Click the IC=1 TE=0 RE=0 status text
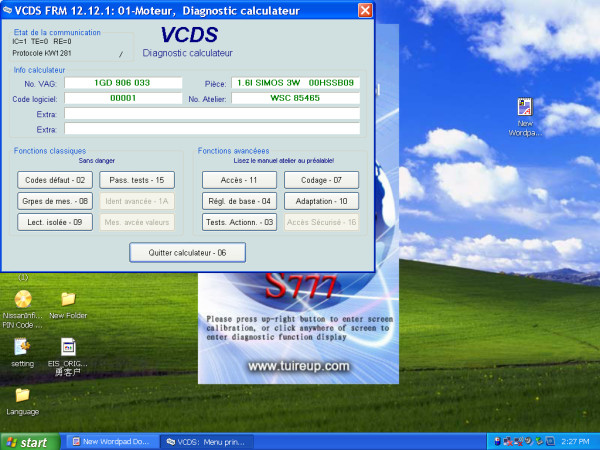 (42, 41)
